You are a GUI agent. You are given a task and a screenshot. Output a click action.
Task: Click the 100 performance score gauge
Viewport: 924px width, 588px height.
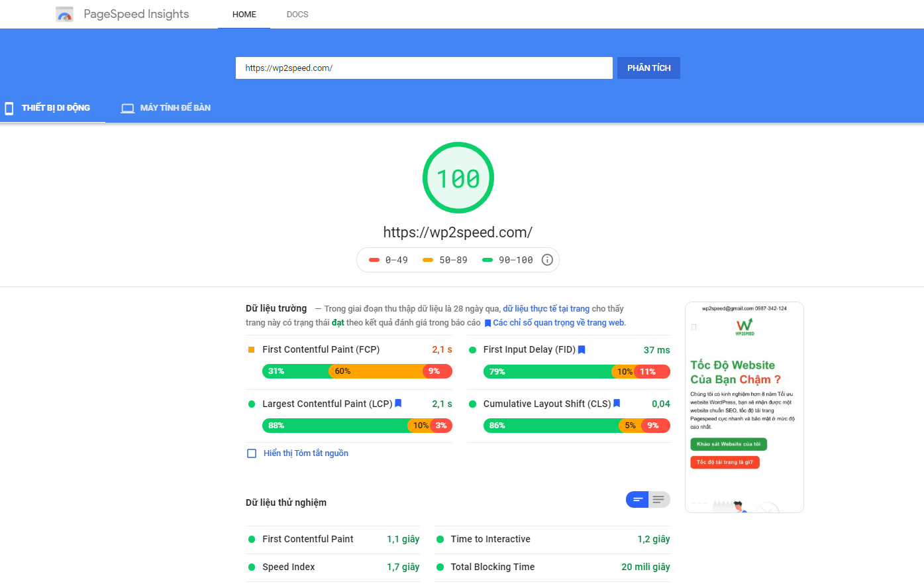(x=458, y=178)
